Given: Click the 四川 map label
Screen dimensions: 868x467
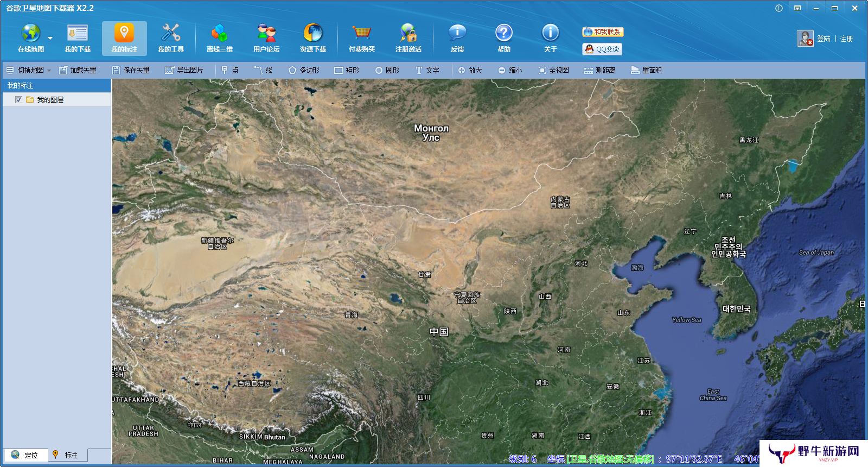Looking at the screenshot, I should tap(424, 397).
